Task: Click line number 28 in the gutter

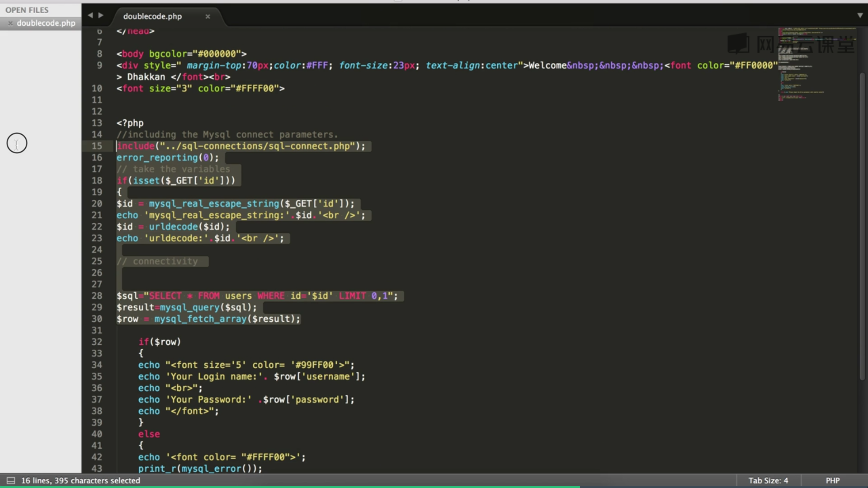Action: [97, 296]
